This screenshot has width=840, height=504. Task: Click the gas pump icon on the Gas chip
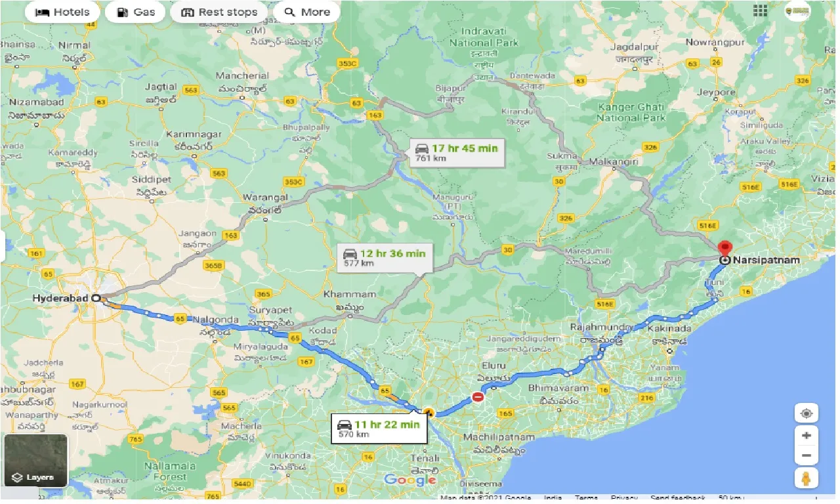pyautogui.click(x=121, y=11)
